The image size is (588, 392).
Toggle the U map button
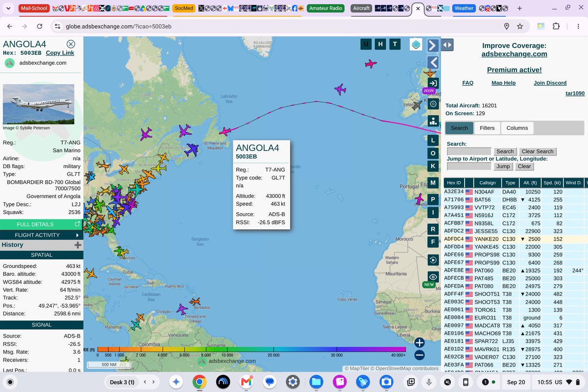click(366, 44)
